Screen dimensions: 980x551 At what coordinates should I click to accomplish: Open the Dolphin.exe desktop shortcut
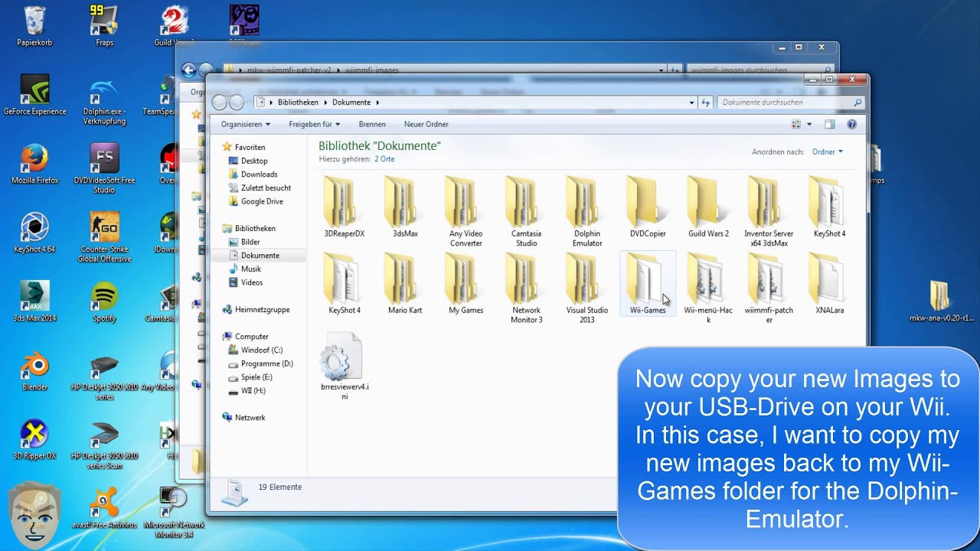click(104, 100)
